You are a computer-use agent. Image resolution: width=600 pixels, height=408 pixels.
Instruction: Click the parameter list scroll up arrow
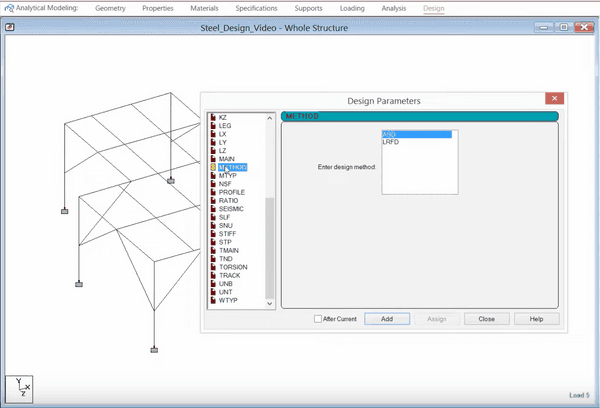click(269, 118)
